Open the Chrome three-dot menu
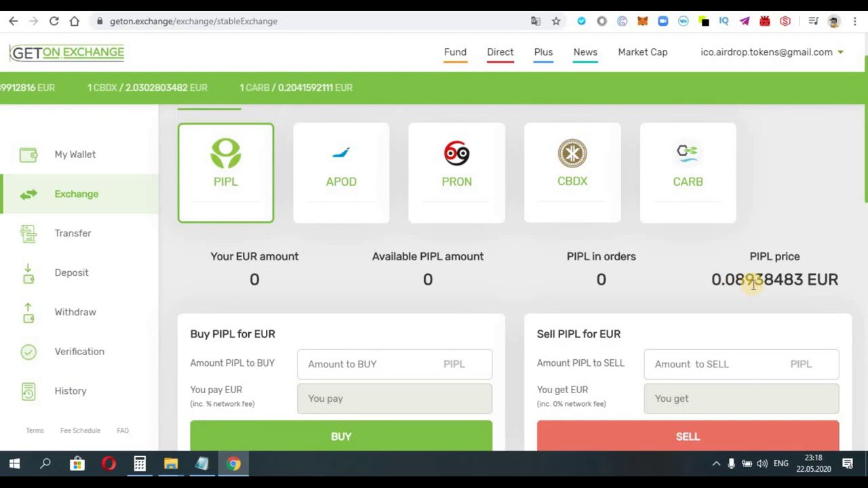Viewport: 868px width, 488px height. click(854, 21)
